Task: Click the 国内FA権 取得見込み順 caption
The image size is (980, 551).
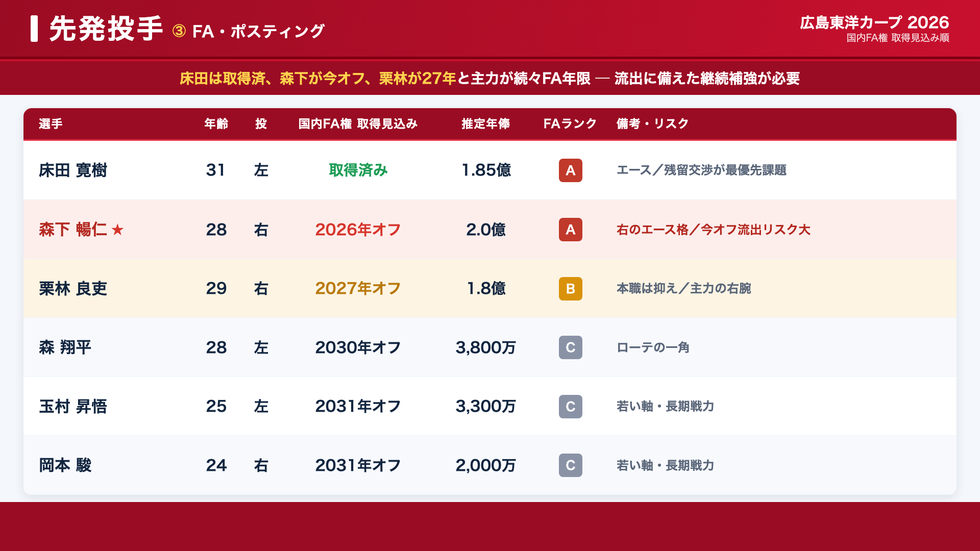Action: tap(898, 38)
